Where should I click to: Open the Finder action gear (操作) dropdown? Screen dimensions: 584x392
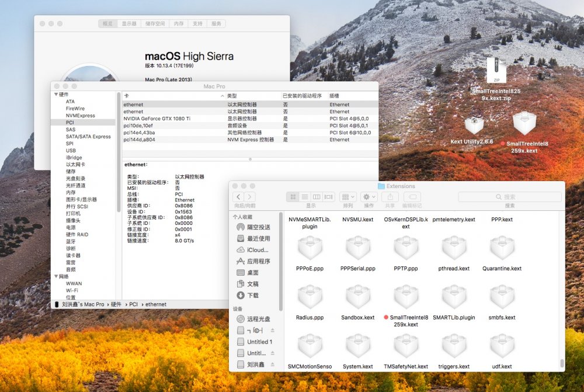369,197
